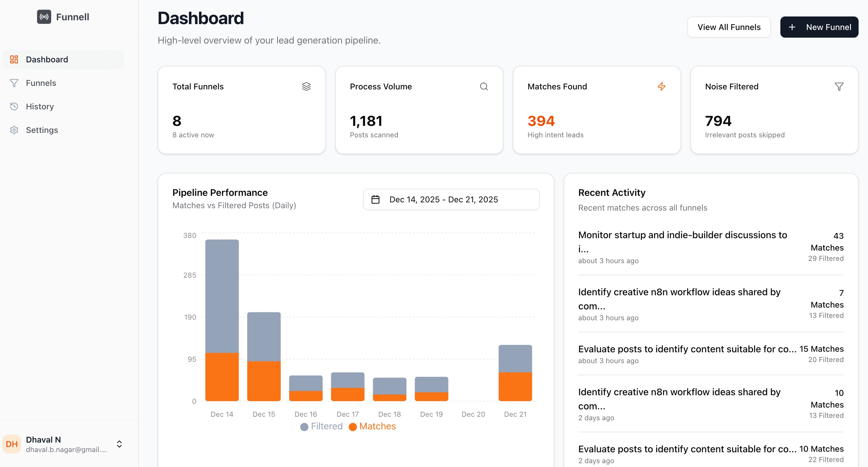
Task: Open 'Identify creative n8n workflow' activity from 3 hours ago
Action: [x=711, y=304]
